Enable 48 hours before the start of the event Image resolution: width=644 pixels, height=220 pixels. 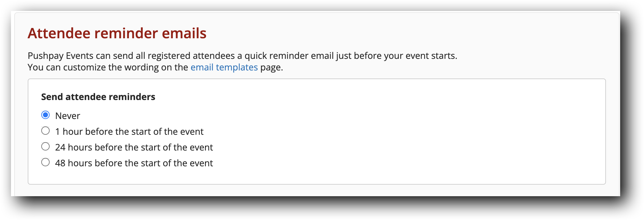(45, 163)
